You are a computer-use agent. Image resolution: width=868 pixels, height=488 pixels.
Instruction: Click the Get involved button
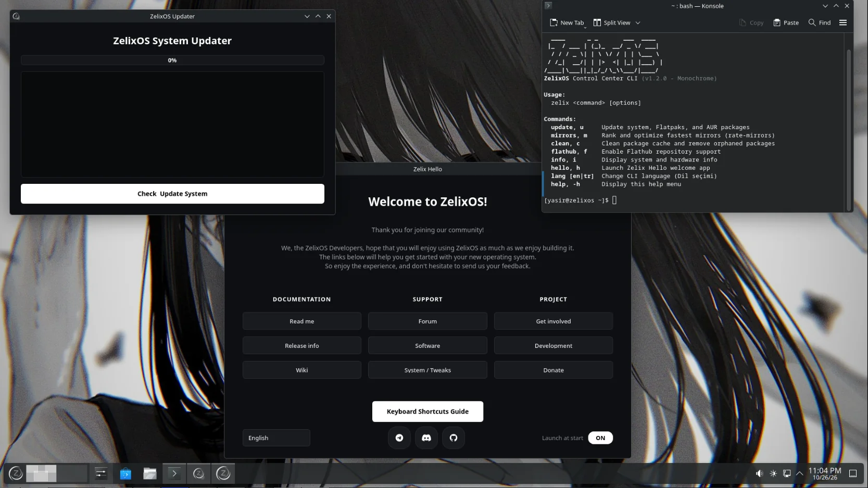(553, 321)
